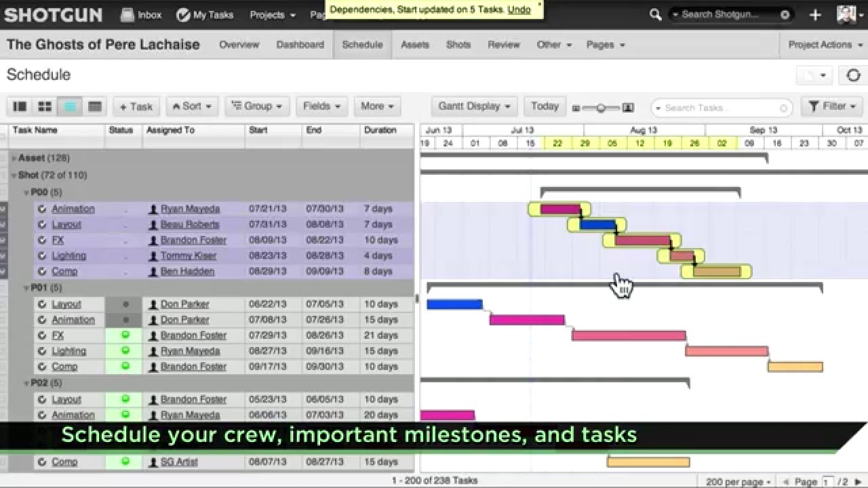The height and width of the screenshot is (488, 868).
Task: Collapse the P00 (5) group
Action: tap(26, 192)
